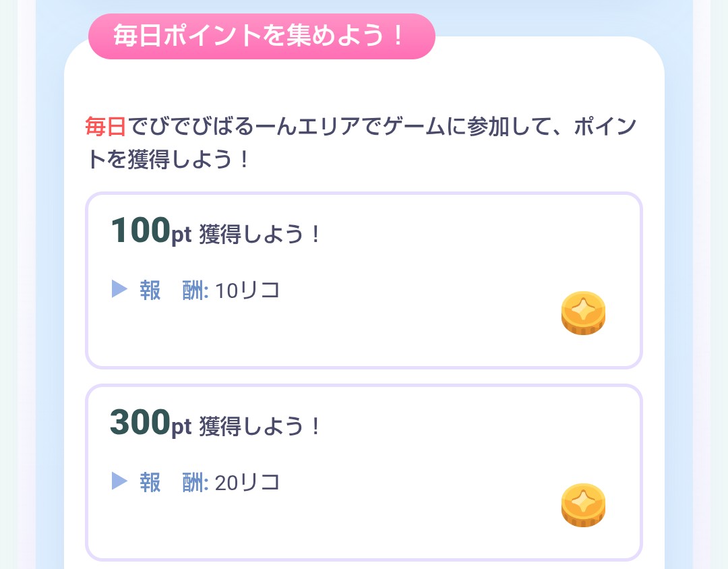Image resolution: width=728 pixels, height=569 pixels.
Task: Click the 10リコ reward amount
Action: tap(247, 291)
